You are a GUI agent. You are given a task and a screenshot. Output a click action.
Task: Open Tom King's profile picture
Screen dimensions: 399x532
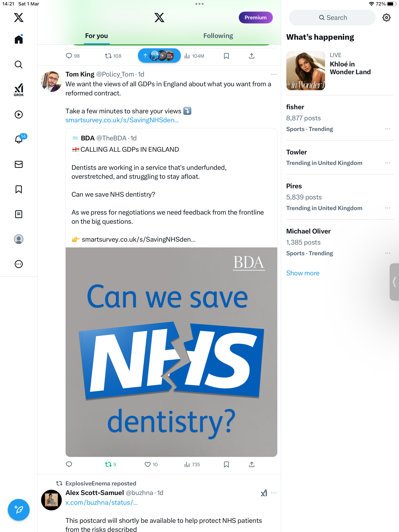[51, 81]
